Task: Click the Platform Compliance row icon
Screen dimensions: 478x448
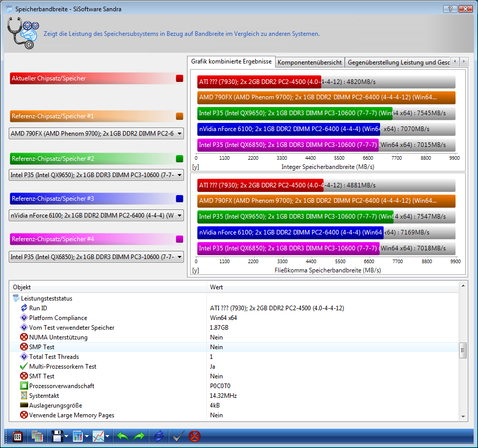Action: tap(24, 317)
